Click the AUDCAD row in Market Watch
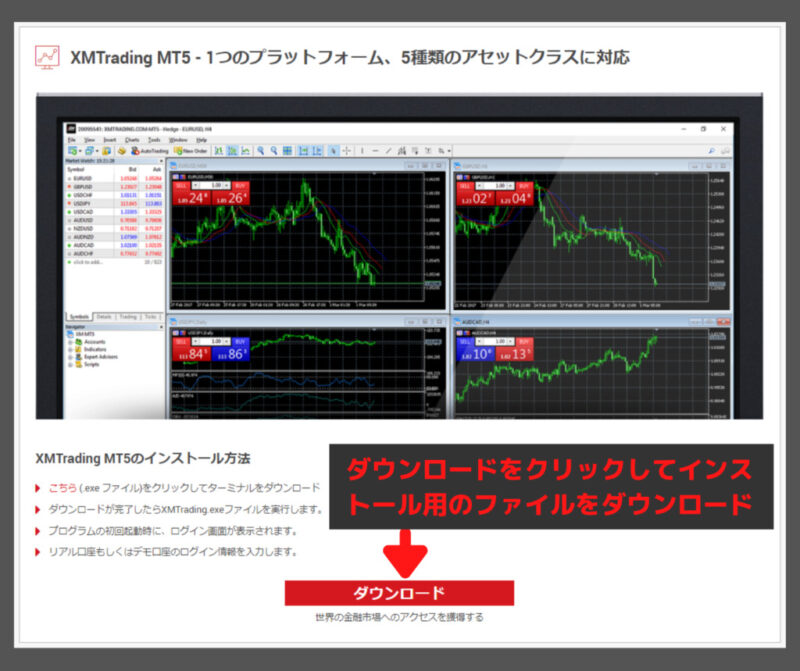 114,245
